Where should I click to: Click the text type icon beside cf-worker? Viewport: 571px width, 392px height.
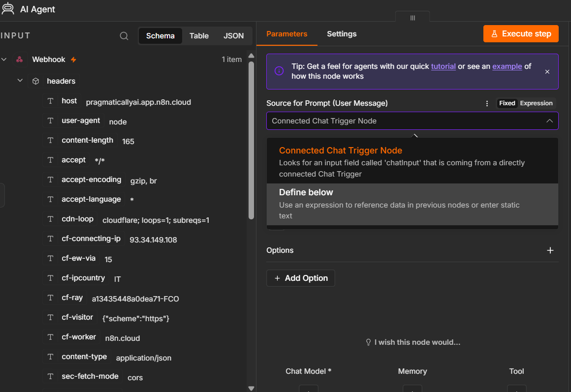coord(51,337)
